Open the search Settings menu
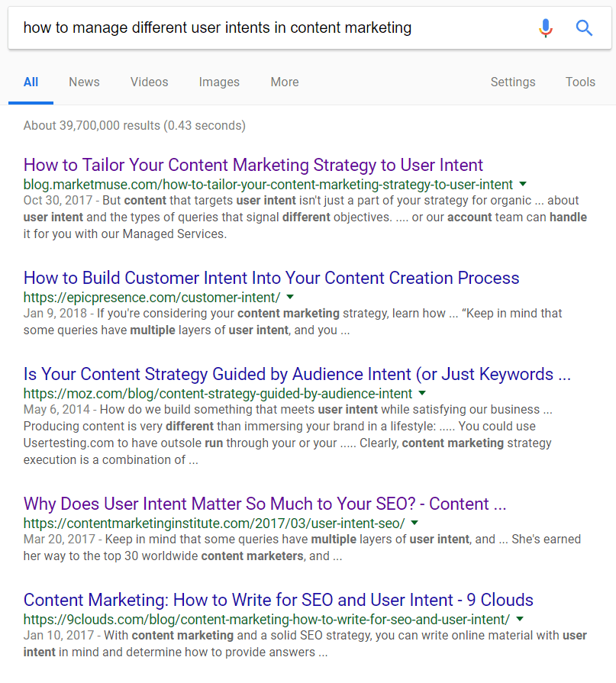The height and width of the screenshot is (683, 616). tap(512, 82)
